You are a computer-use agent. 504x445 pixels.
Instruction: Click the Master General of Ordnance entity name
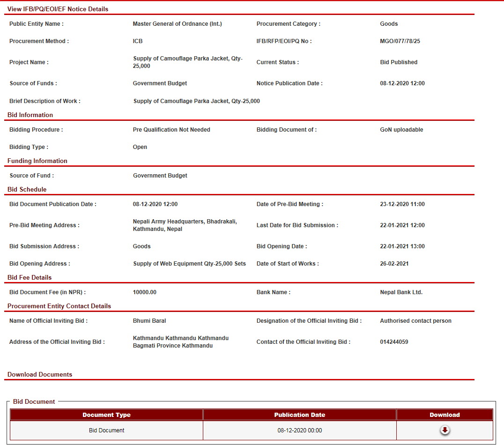[x=177, y=24]
